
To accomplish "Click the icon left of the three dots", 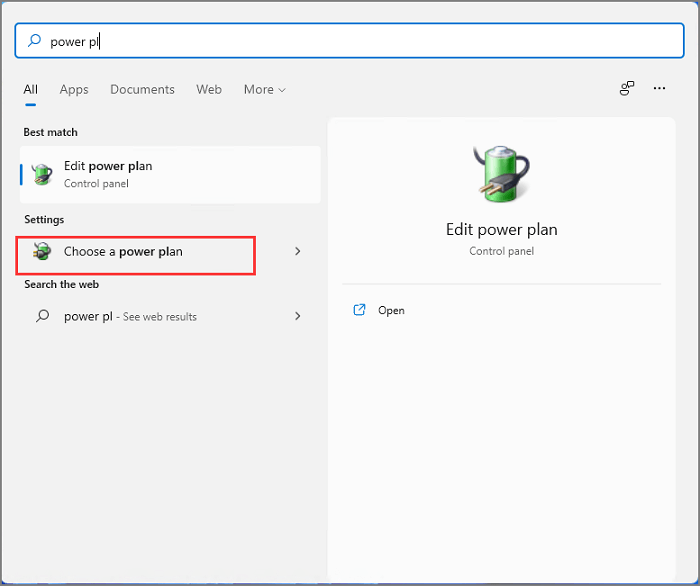I will (x=627, y=89).
